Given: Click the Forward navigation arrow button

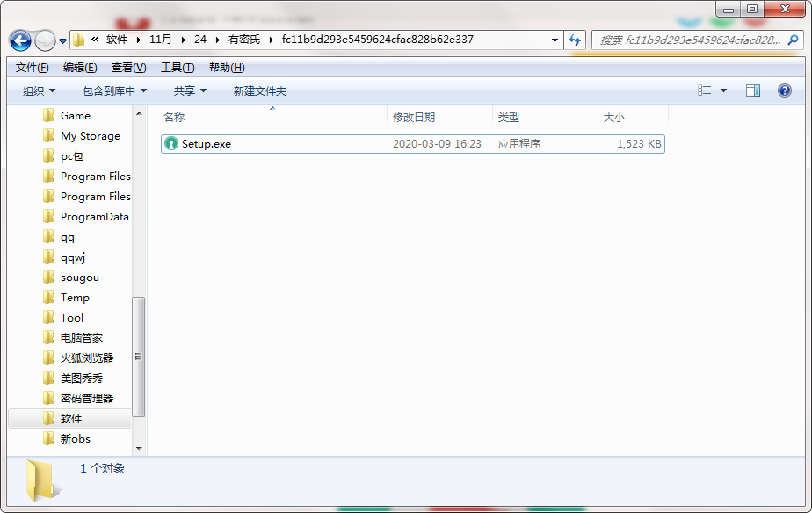Looking at the screenshot, I should (x=45, y=40).
